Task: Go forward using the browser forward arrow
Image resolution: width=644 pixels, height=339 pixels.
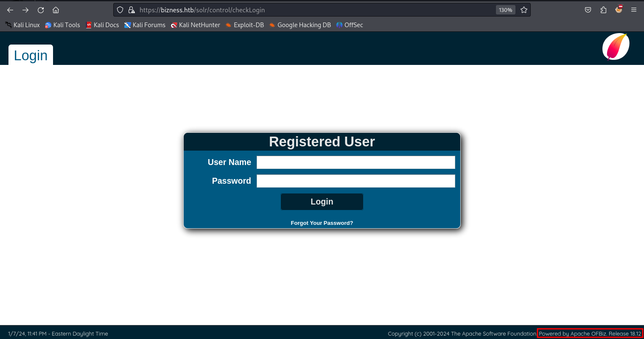Action: coord(25,10)
